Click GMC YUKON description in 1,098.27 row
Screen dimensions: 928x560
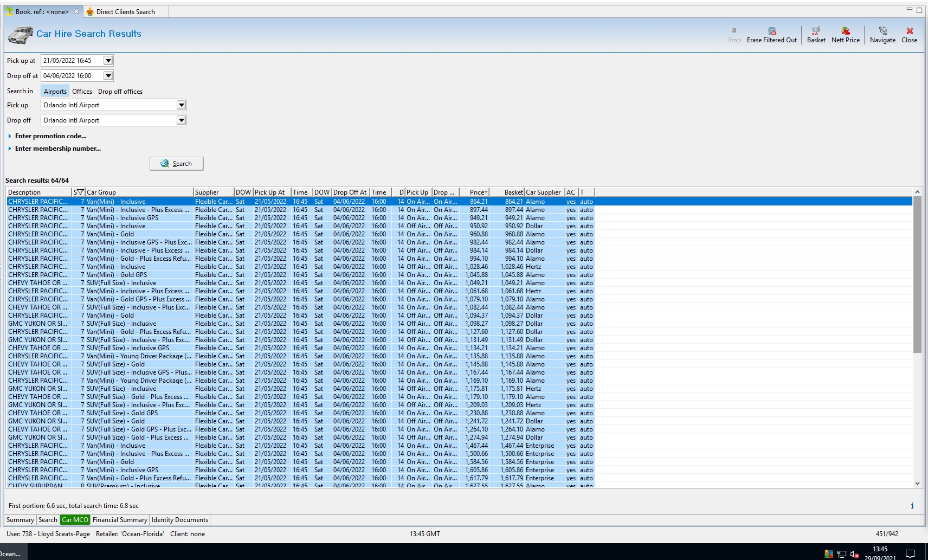pos(38,324)
